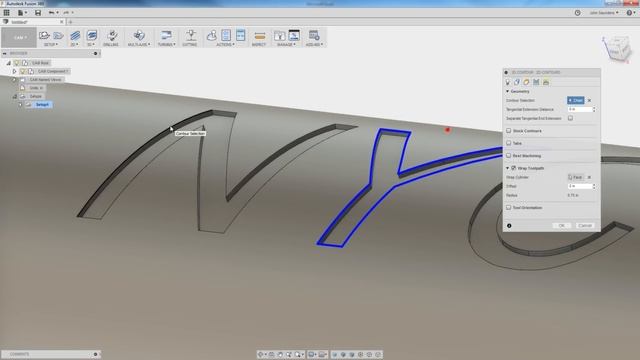Toggle CAM Root visibility lightbulb
This screenshot has width=640, height=360.
pyautogui.click(x=17, y=63)
